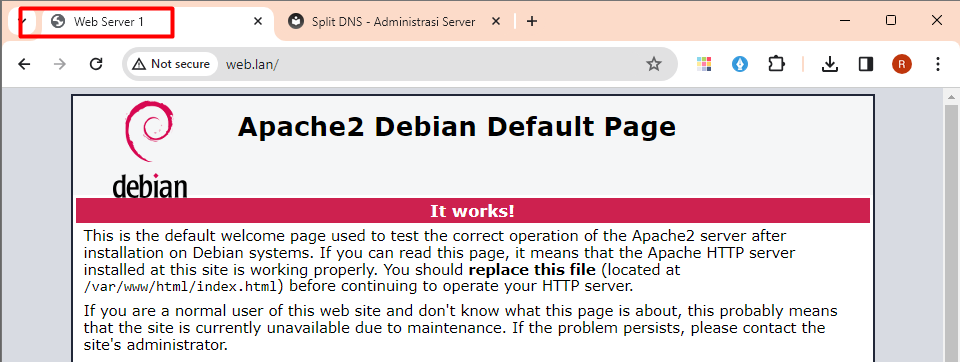The width and height of the screenshot is (960, 362).
Task: Close the Split DNS tab
Action: pyautogui.click(x=496, y=21)
